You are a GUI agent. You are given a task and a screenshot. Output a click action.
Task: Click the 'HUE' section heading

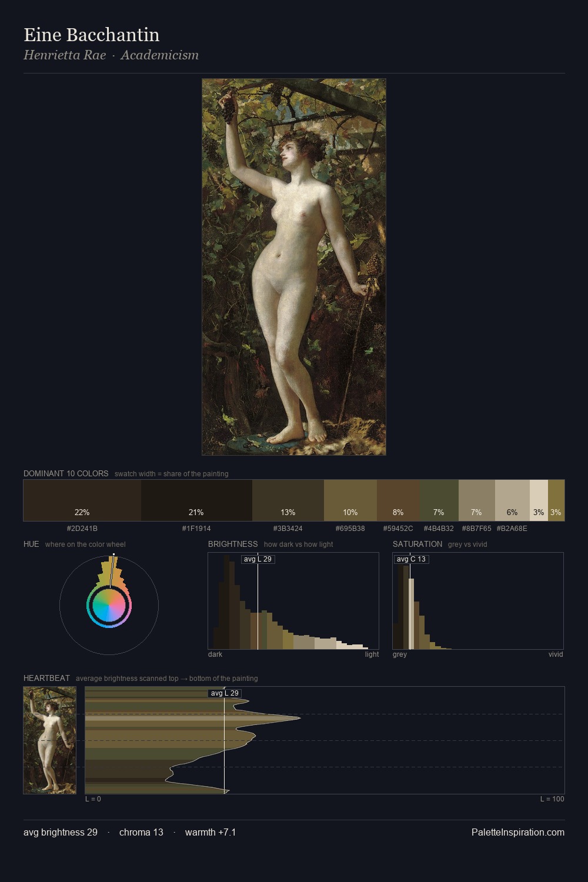point(31,544)
